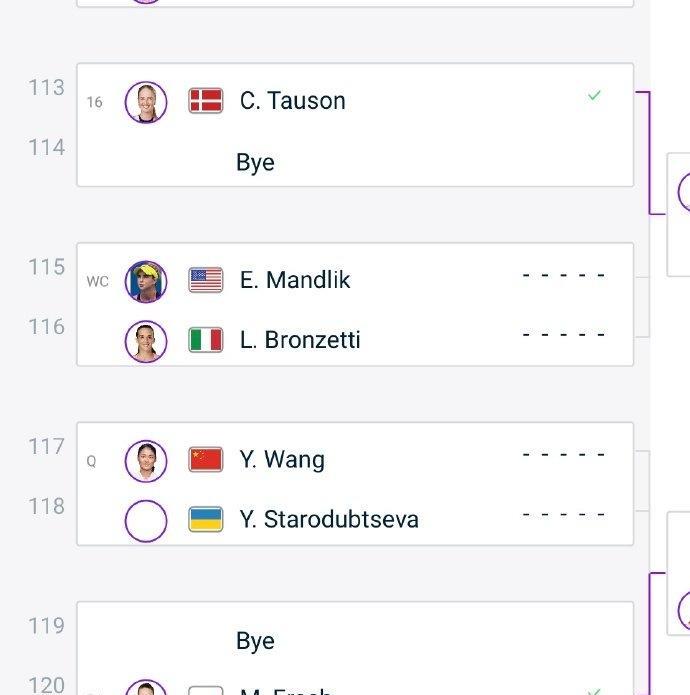The height and width of the screenshot is (695, 690).
Task: Click the score dashes for E. Mandlik
Action: click(x=564, y=275)
